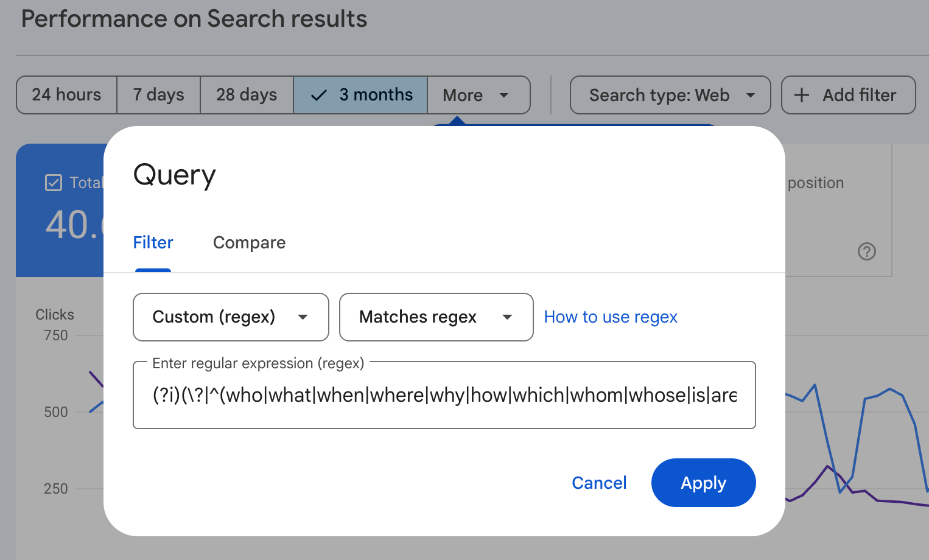Click the Add filter button
The width and height of the screenshot is (929, 560).
pyautogui.click(x=848, y=95)
